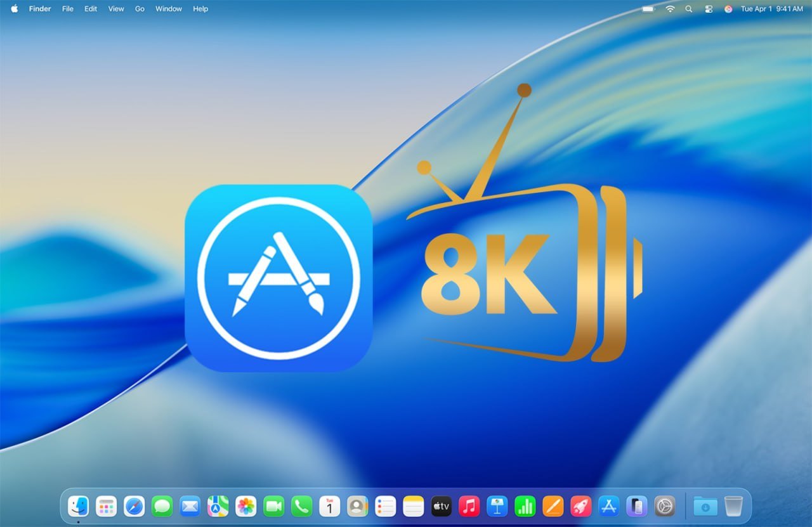Viewport: 812px width, 527px height.
Task: Open Safari from the Dock
Action: [133, 506]
